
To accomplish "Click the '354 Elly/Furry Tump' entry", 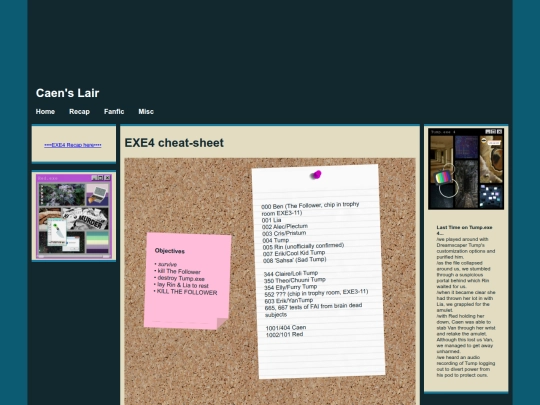I will point(291,287).
